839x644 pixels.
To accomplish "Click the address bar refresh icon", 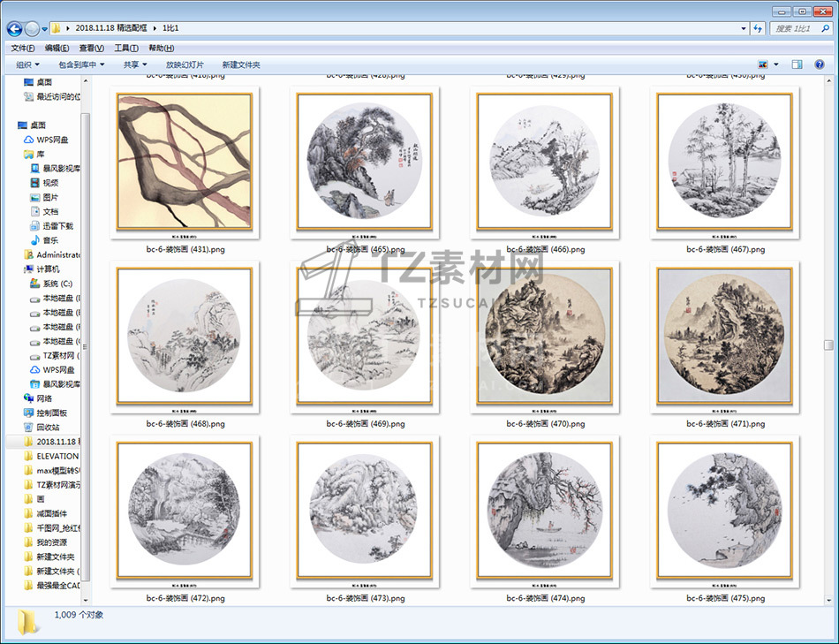I will (757, 28).
